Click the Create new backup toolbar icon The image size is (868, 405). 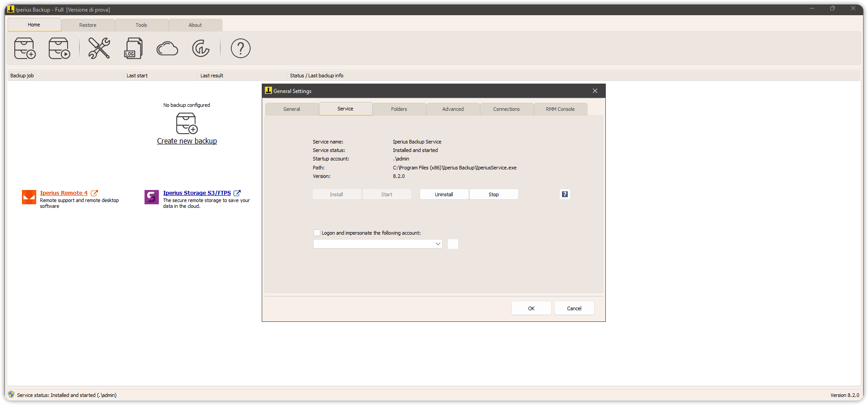25,48
